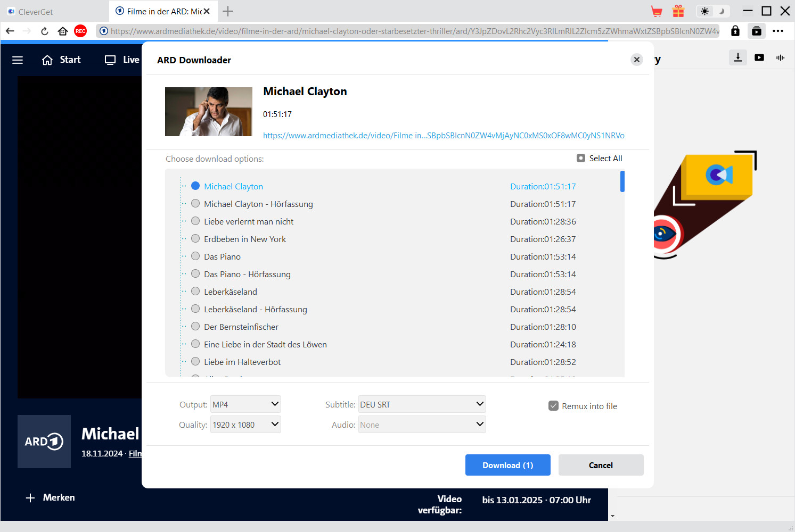
Task: Uncheck the Remux into file option
Action: pos(553,405)
